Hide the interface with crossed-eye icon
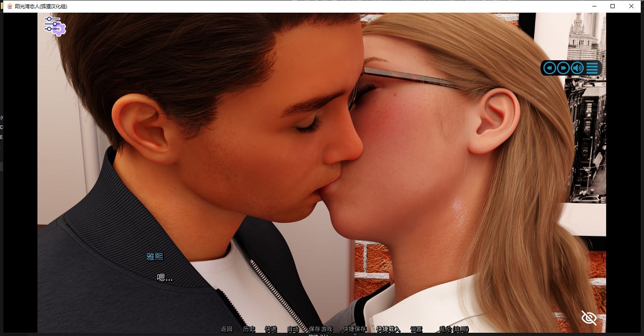644x336 pixels. 589,318
